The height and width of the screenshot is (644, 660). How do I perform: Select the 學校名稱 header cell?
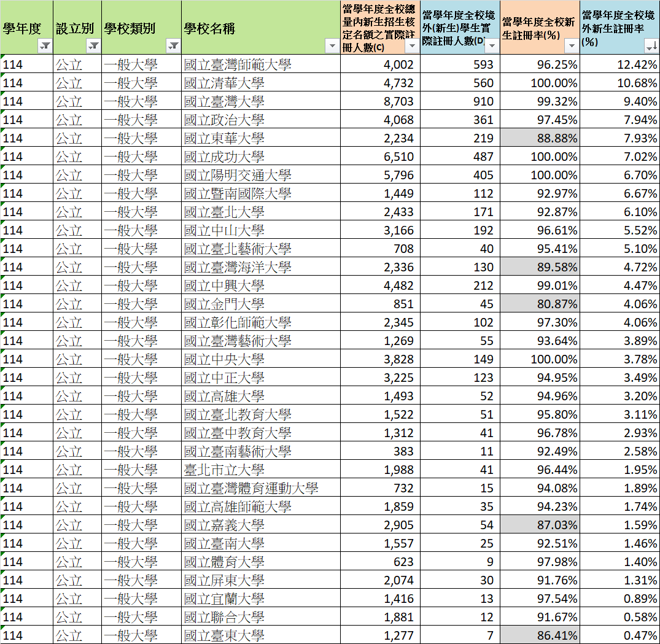261,28
